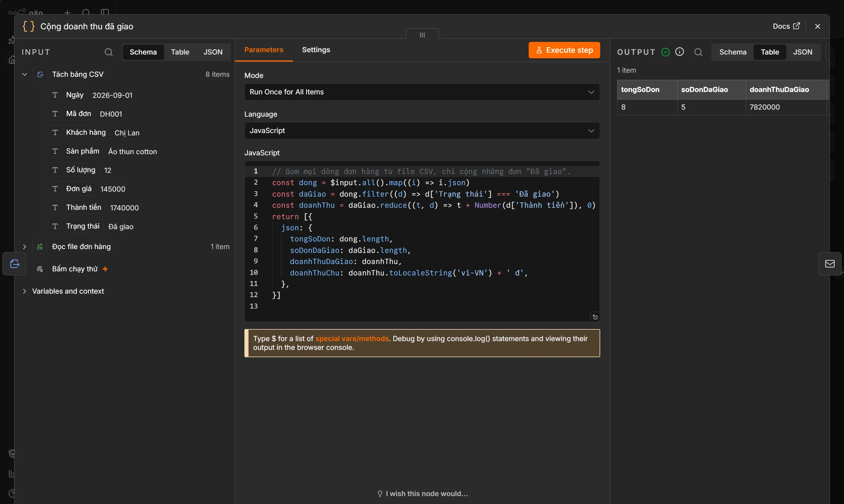
Task: Click the Tách bảng CSV node icon
Action: (40, 74)
